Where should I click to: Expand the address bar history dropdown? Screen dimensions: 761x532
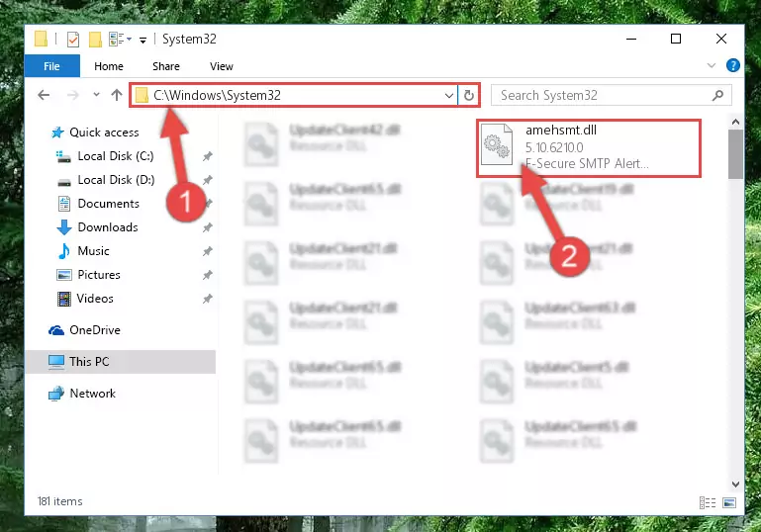click(x=449, y=96)
